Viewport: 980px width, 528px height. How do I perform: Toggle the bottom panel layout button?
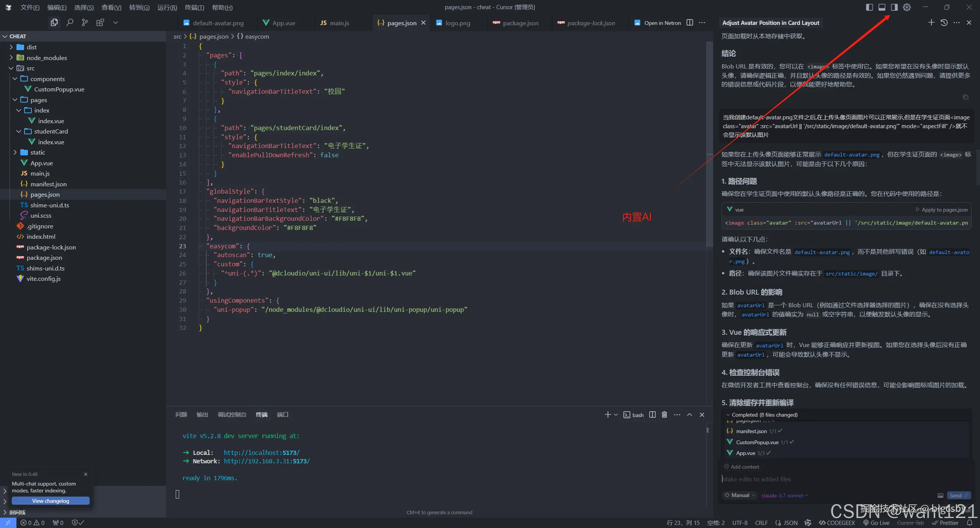[882, 7]
